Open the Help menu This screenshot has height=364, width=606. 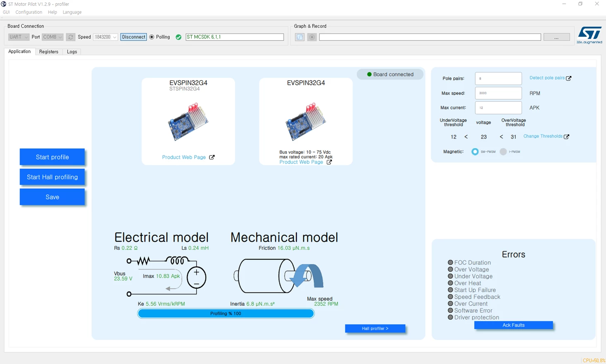(x=53, y=12)
